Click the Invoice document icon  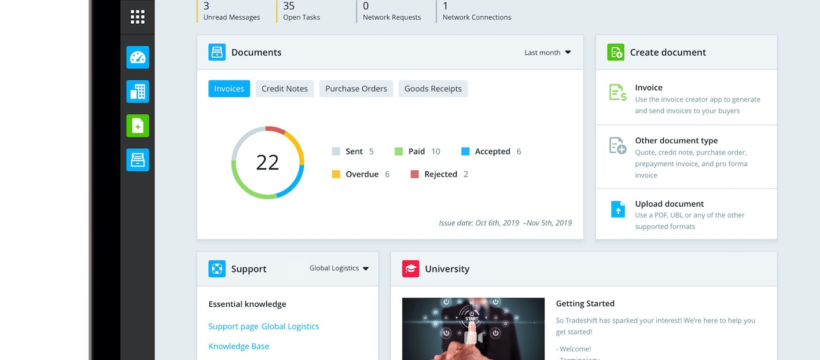(x=618, y=93)
